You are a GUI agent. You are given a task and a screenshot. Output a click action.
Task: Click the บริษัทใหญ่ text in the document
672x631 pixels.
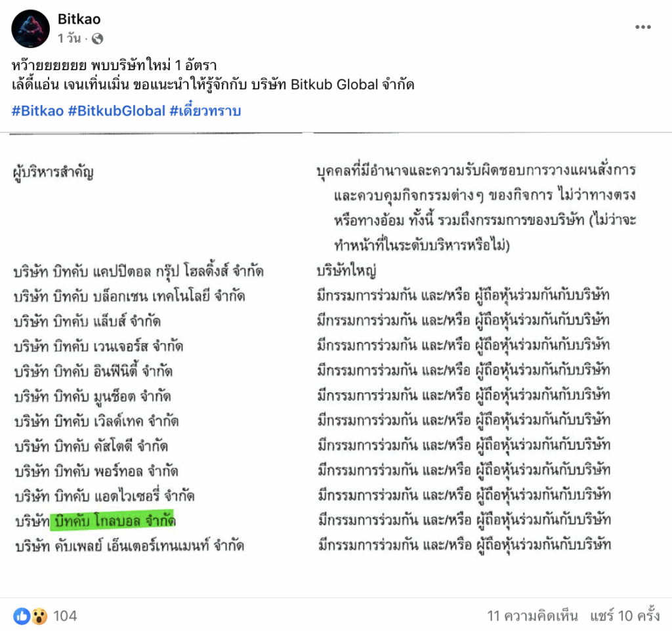[345, 271]
